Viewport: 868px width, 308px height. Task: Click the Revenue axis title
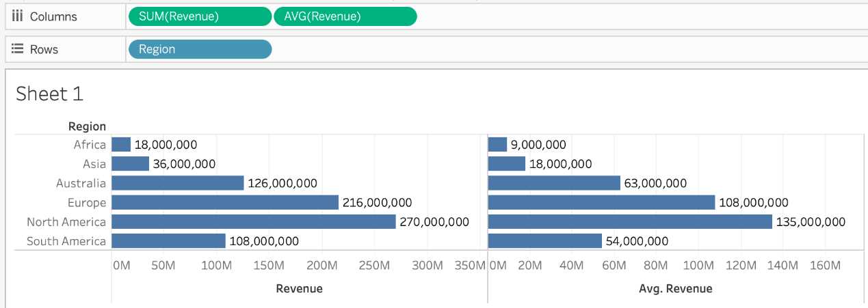coord(299,289)
